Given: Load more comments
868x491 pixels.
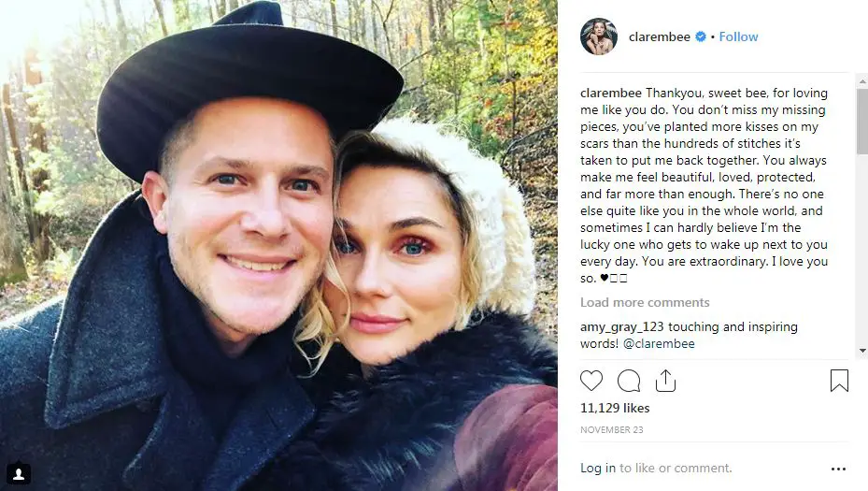Looking at the screenshot, I should (x=645, y=303).
